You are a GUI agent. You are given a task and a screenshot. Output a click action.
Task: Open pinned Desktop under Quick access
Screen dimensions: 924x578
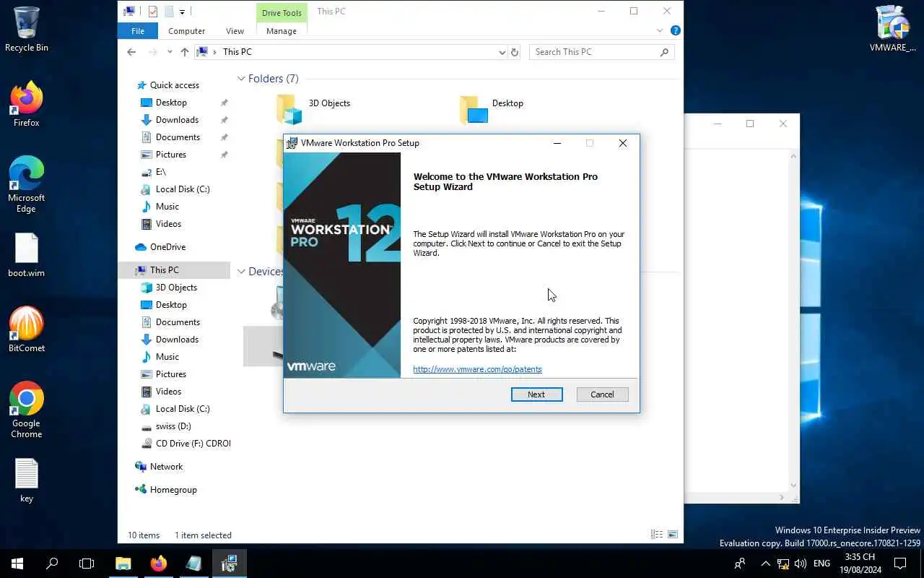(171, 103)
